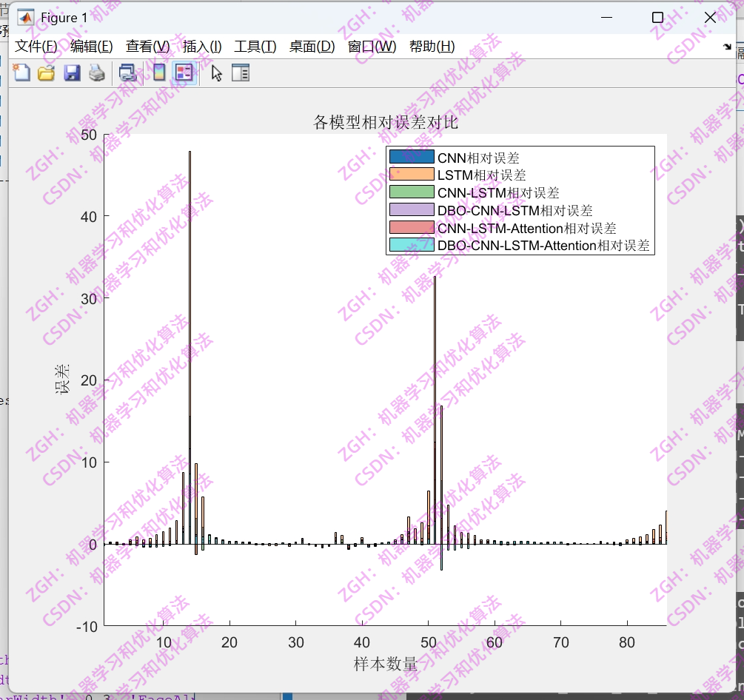Click the red CNN-LSTM-Attention相对误差 legend swatch
744x700 pixels.
(412, 227)
